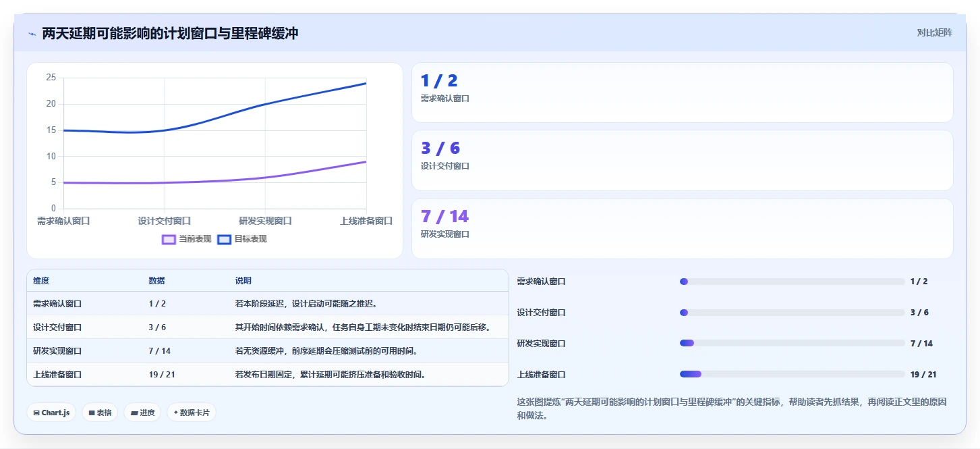Open the 7 / 14 研发实现窗口 card
The width and height of the screenshot is (980, 449).
click(x=682, y=228)
